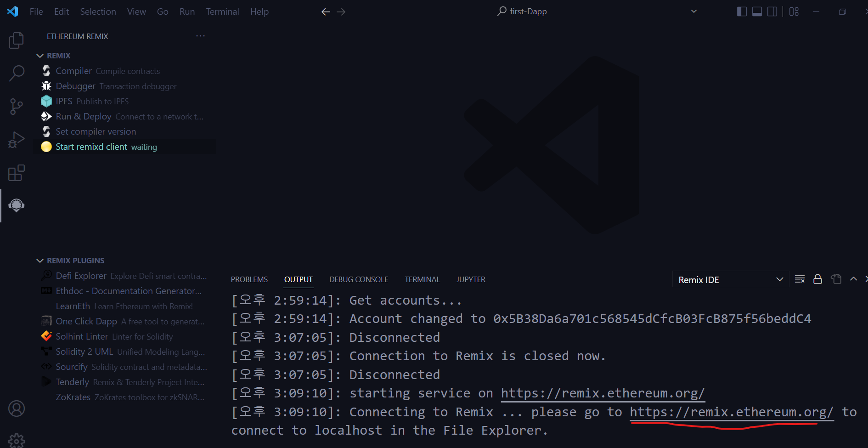Open the Run and Debug view

[x=16, y=140]
